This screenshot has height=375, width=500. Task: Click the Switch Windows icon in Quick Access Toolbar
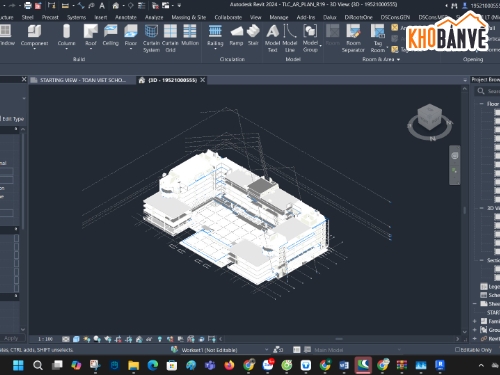[166, 5]
